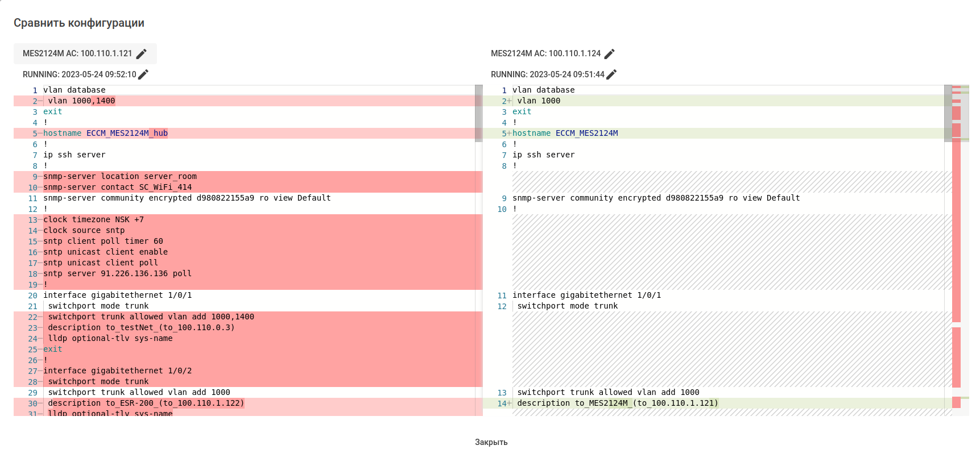Screen dimensions: 980x466
Task: Select the 'hostname ECCM_MES2124M_hub' line in left pane
Action: pyautogui.click(x=105, y=134)
